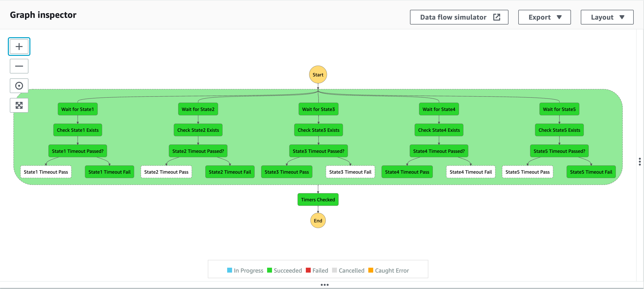This screenshot has width=644, height=289.
Task: Select the Check State1 Exists node
Action: (77, 130)
